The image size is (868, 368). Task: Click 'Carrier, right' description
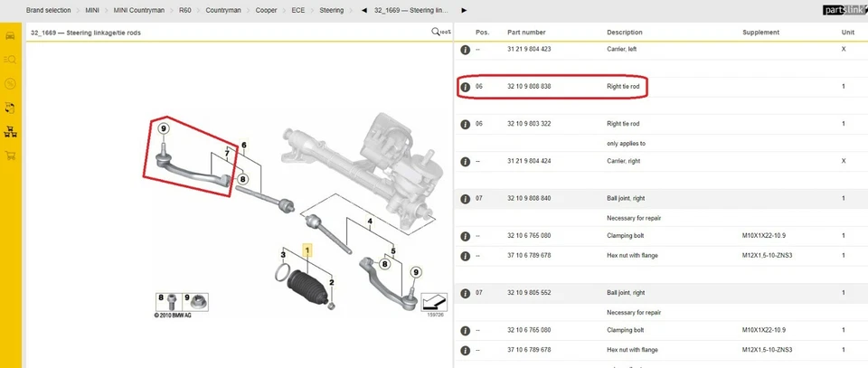coord(623,161)
